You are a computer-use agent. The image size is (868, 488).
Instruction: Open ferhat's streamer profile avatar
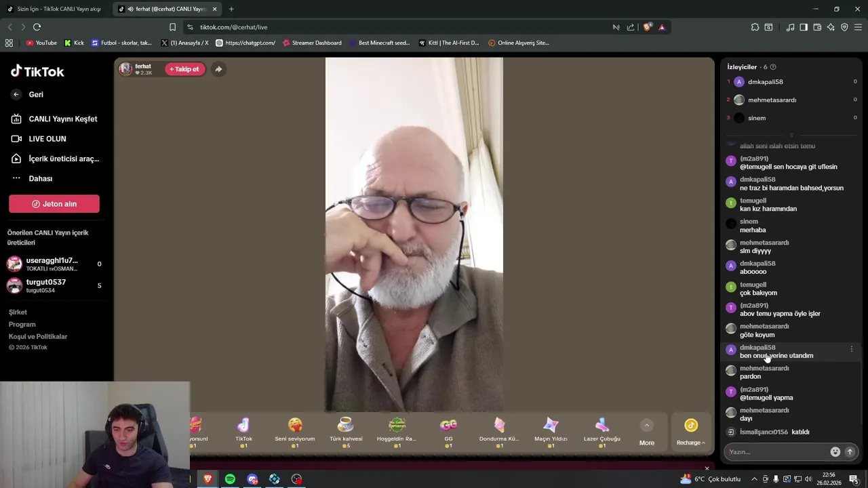point(125,68)
